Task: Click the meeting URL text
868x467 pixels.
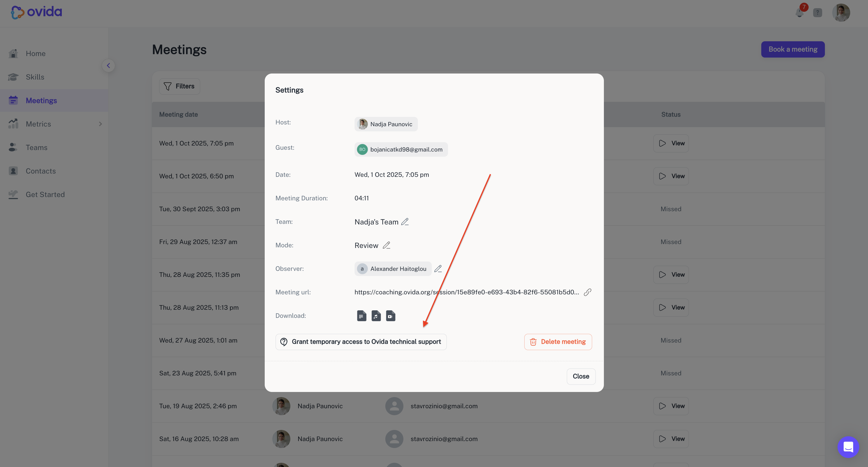Action: click(x=467, y=292)
